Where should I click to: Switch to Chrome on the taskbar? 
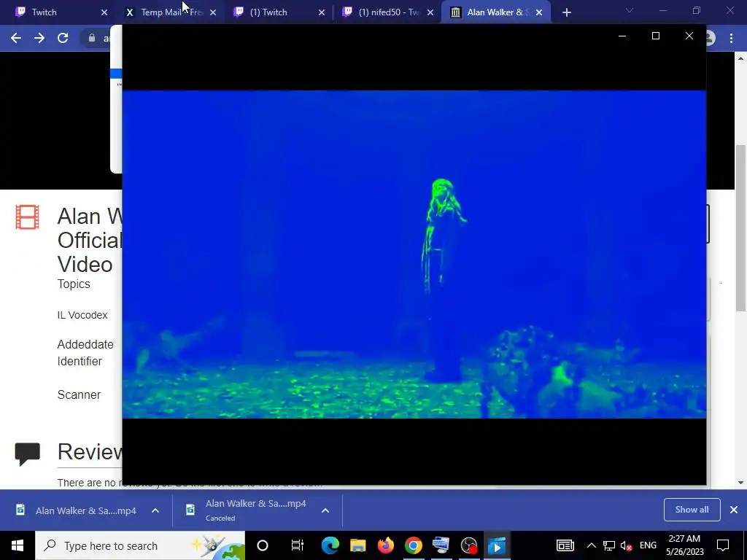pyautogui.click(x=414, y=545)
